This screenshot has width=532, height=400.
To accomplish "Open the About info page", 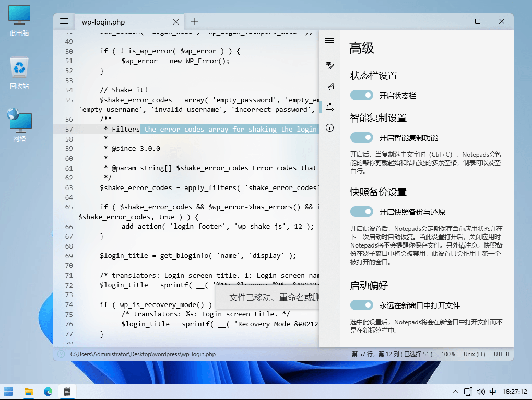I will point(329,128).
